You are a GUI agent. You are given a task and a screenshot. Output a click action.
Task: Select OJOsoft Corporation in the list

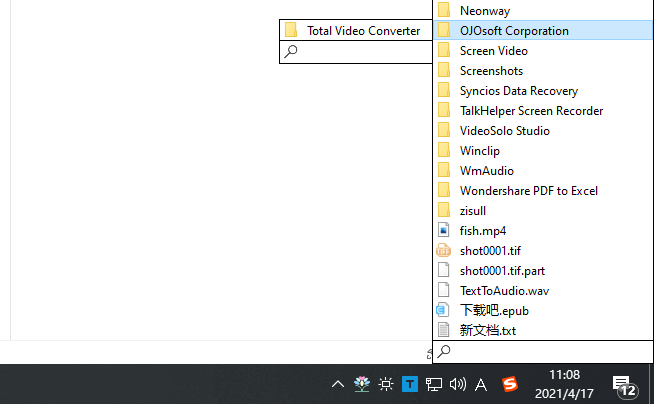(x=543, y=30)
